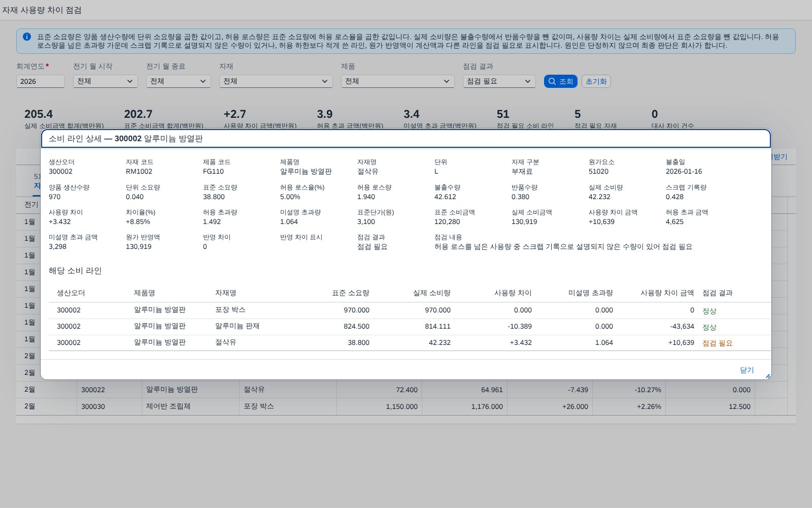Click the 점검 필요 status in line table
The image size is (812, 508).
click(x=718, y=343)
